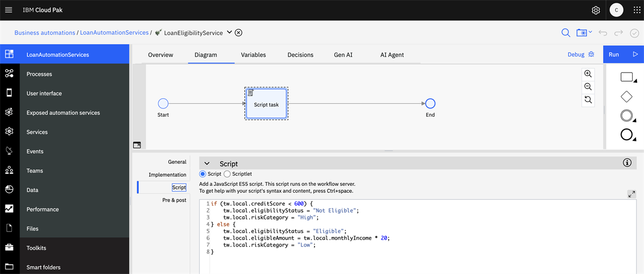Click the Toolkits briefcase sidebar icon

point(9,248)
